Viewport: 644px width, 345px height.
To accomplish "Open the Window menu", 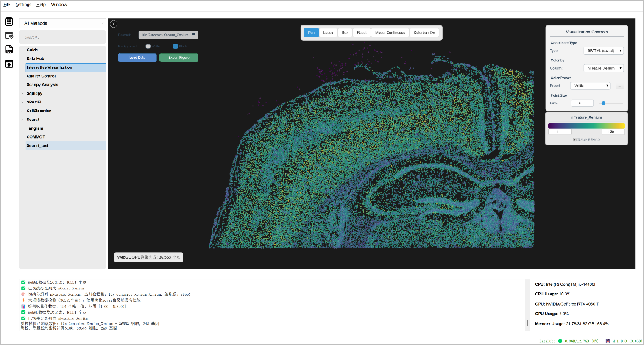I will [59, 5].
